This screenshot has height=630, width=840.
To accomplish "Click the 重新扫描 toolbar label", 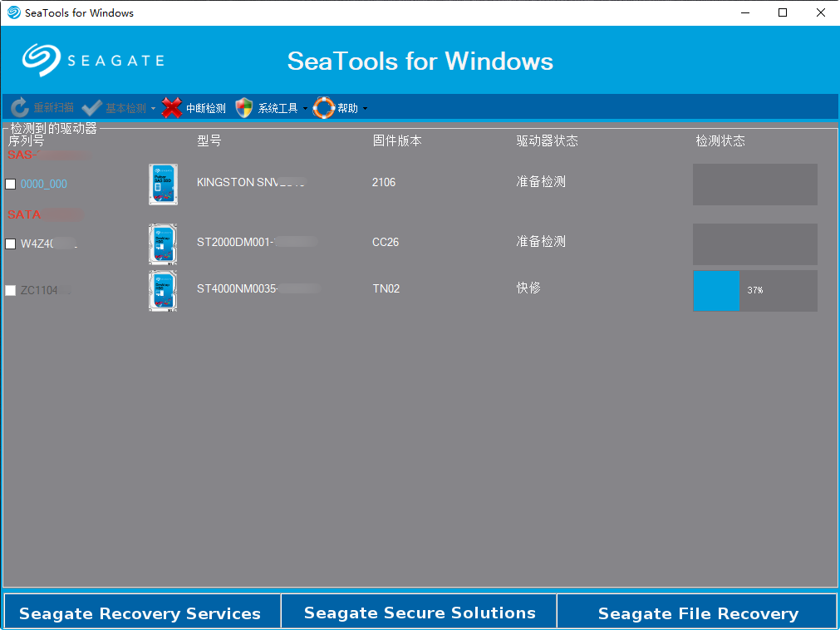I will [x=53, y=108].
